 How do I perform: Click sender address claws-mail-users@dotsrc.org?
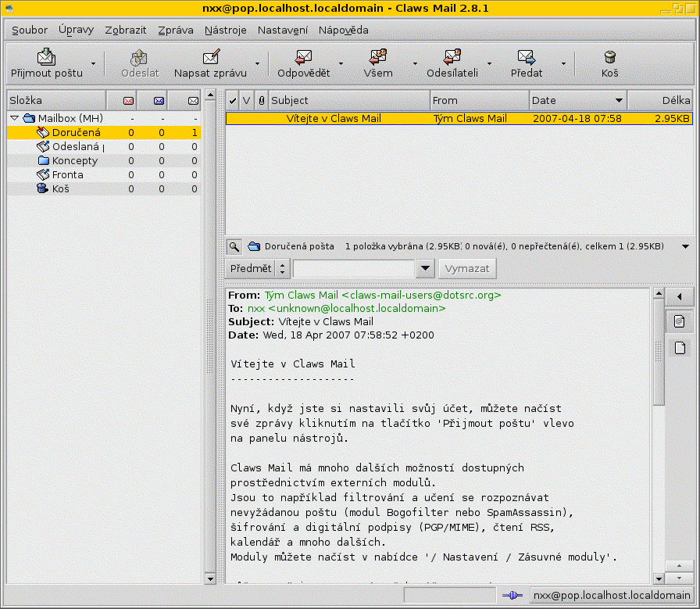pyautogui.click(x=422, y=296)
